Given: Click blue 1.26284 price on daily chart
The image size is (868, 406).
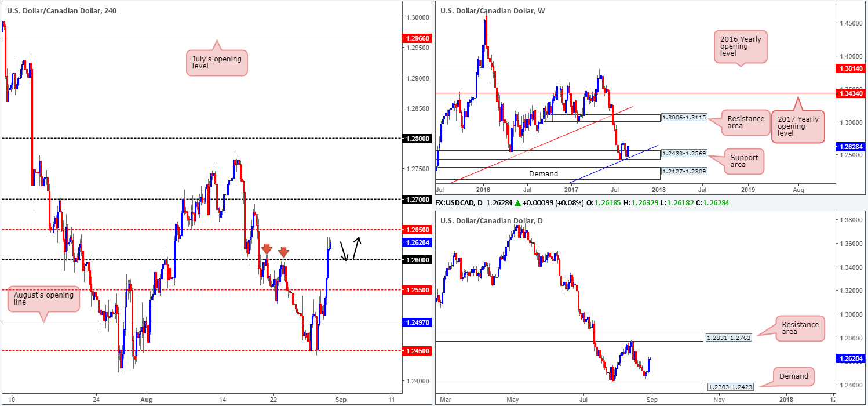Looking at the screenshot, I should coord(850,359).
